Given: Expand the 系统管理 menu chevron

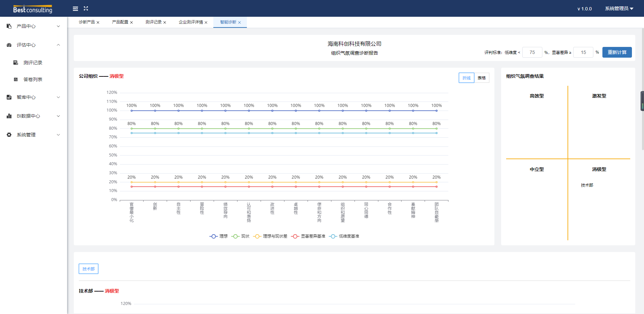Looking at the screenshot, I should coord(58,135).
